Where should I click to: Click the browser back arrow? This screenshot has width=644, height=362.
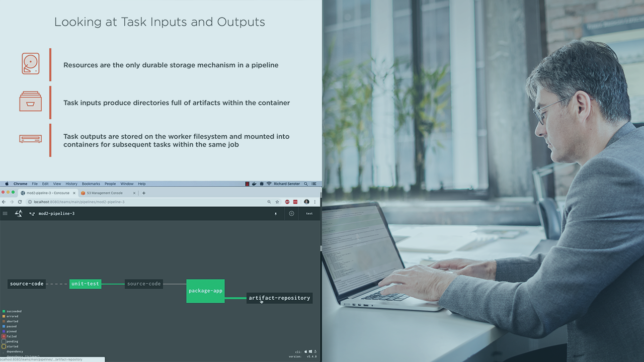(4, 202)
